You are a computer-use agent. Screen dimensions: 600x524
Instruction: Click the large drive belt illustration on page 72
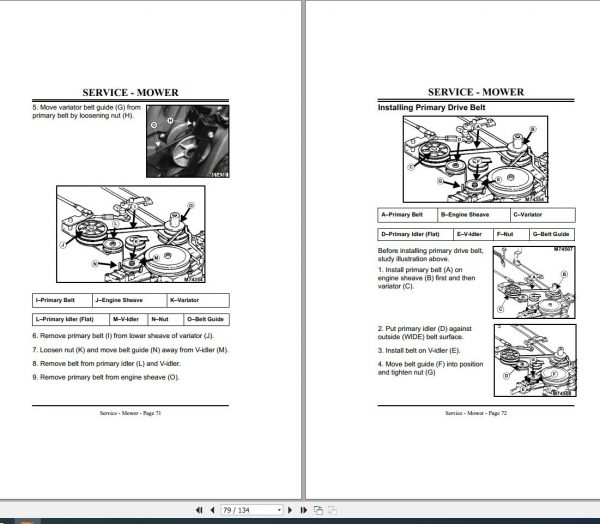[x=475, y=159]
